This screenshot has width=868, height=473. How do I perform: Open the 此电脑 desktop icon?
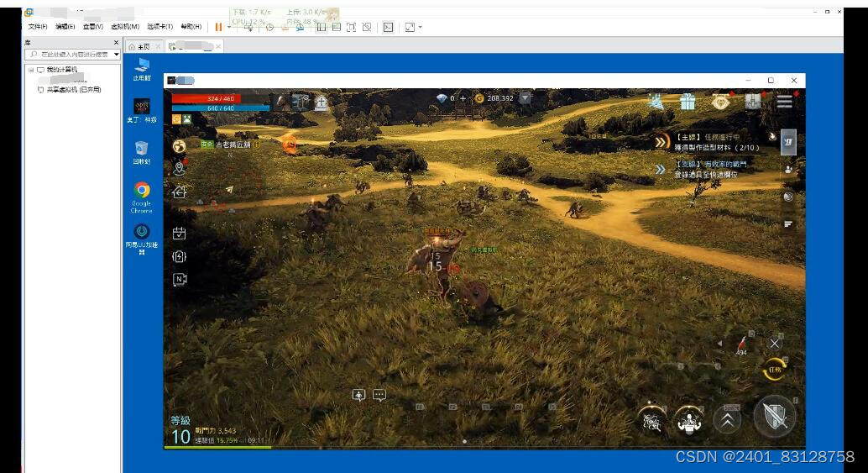(142, 69)
